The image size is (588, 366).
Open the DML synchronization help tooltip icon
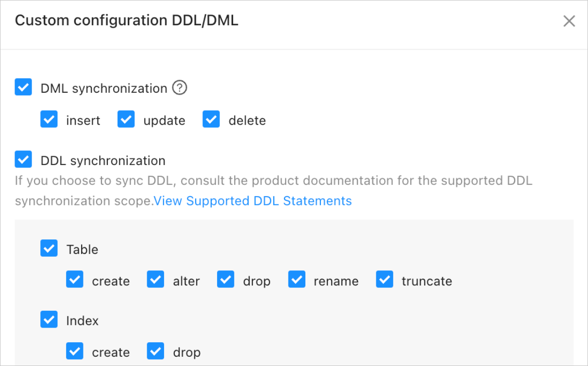(x=180, y=88)
